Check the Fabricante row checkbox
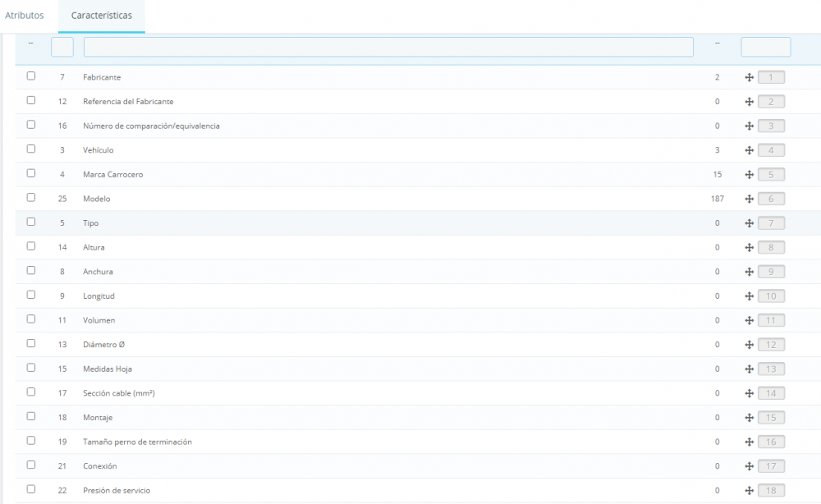This screenshot has height=504, width=821. pyautogui.click(x=30, y=76)
